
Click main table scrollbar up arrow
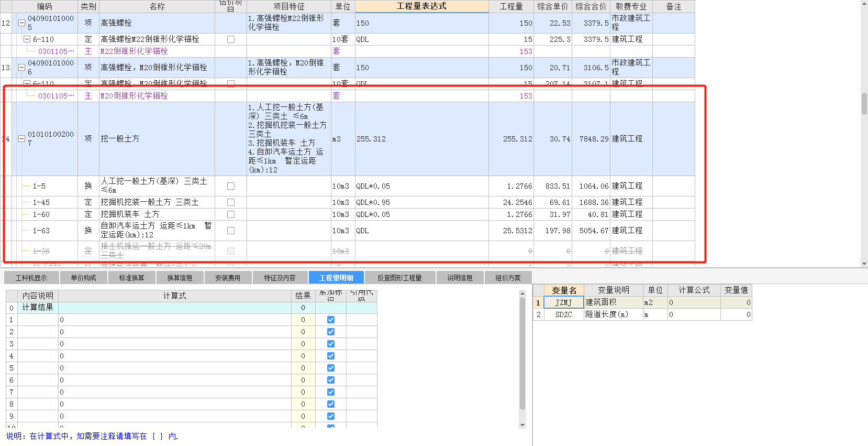coord(864,4)
